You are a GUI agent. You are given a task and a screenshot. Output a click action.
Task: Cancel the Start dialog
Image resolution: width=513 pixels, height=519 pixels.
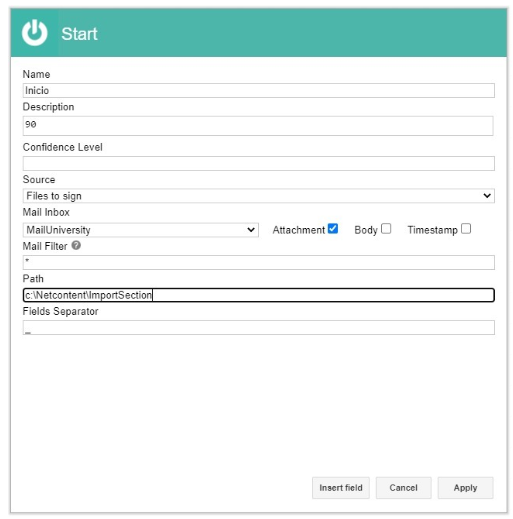tap(403, 488)
